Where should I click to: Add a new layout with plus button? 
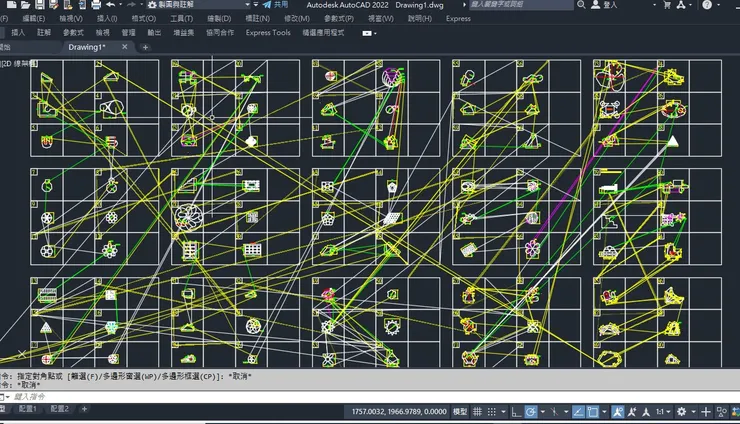pyautogui.click(x=84, y=409)
